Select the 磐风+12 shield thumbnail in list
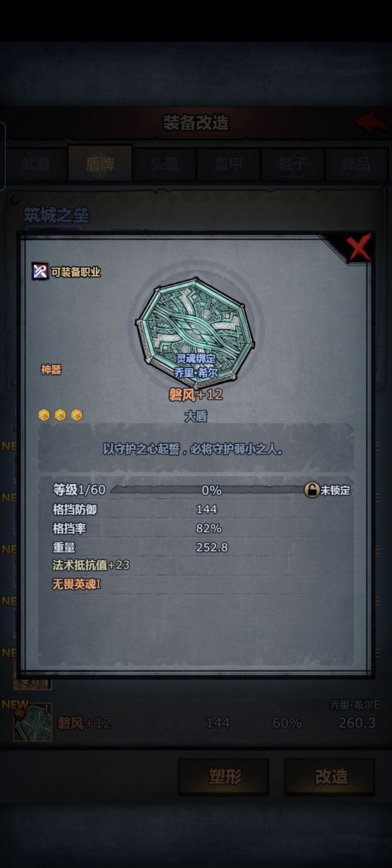 (33, 722)
